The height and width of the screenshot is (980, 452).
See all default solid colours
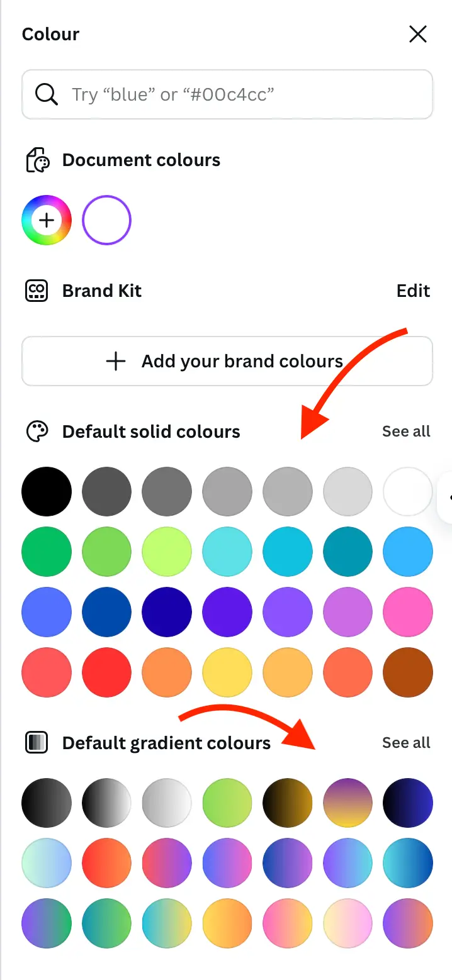(406, 432)
